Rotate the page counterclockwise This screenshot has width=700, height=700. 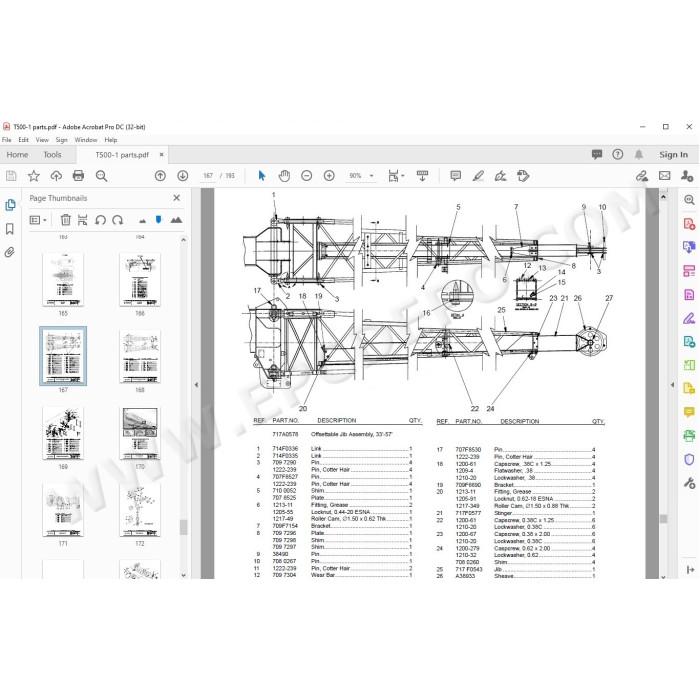tap(100, 220)
